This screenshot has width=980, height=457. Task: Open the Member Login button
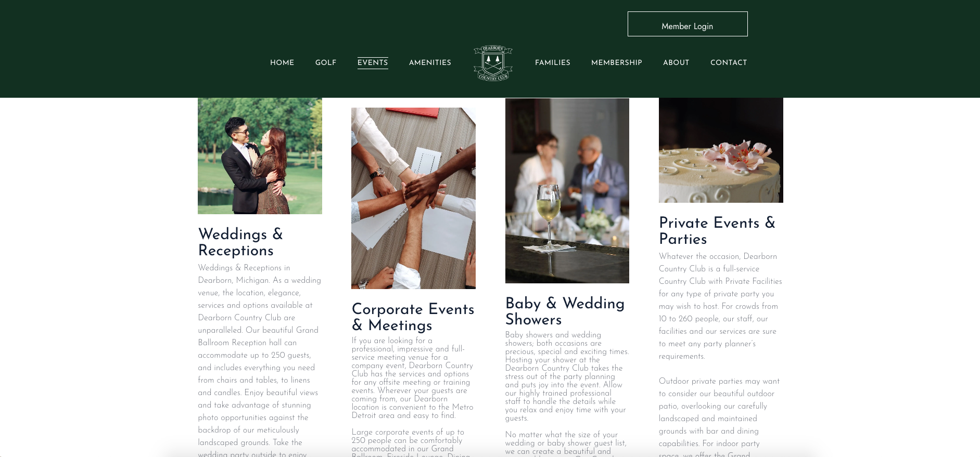coord(688,24)
